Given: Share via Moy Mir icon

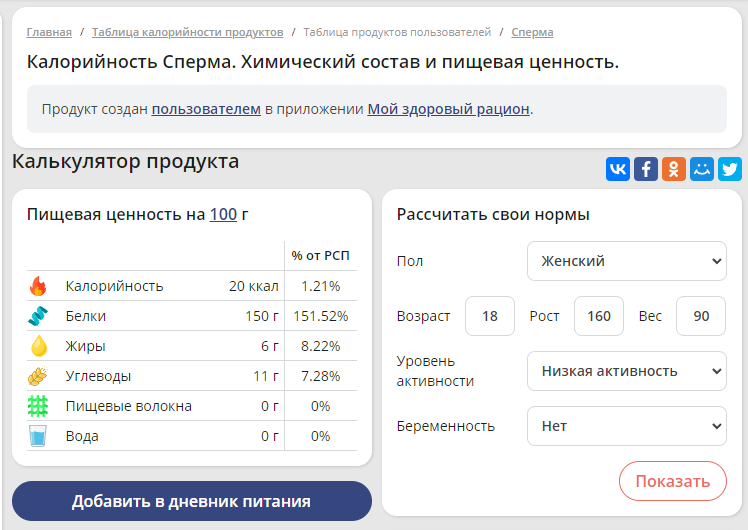Looking at the screenshot, I should [702, 169].
